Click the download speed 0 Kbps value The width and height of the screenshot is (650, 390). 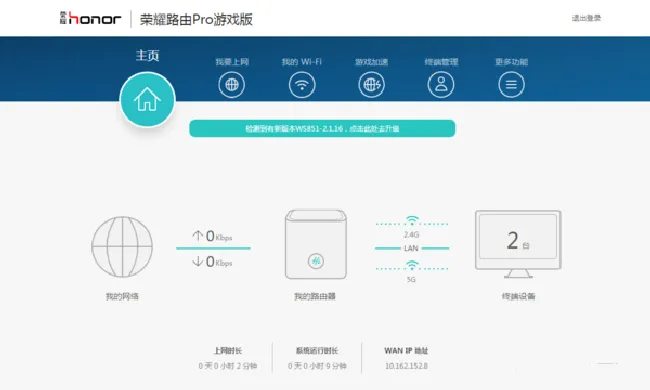pyautogui.click(x=219, y=262)
